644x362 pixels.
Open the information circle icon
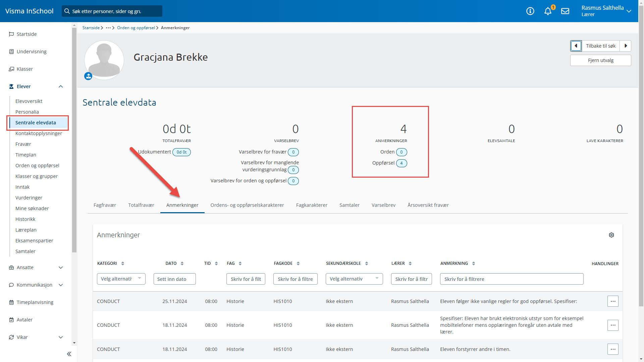(x=530, y=11)
